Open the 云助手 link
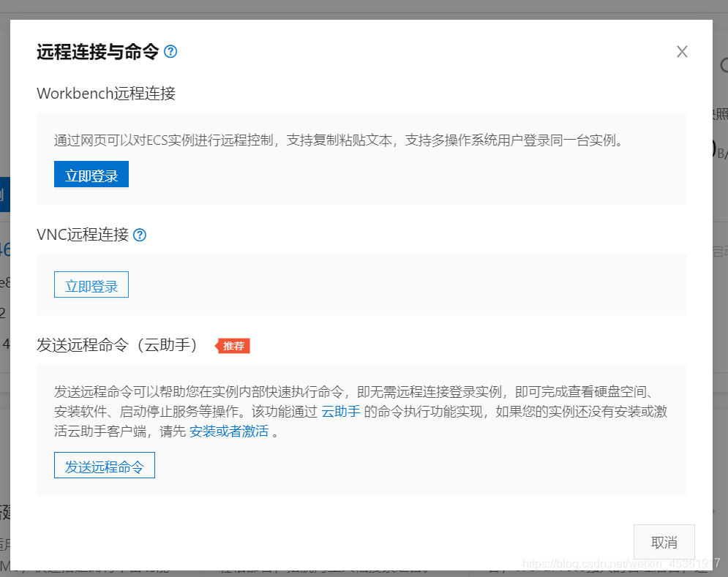The height and width of the screenshot is (577, 728). (341, 412)
